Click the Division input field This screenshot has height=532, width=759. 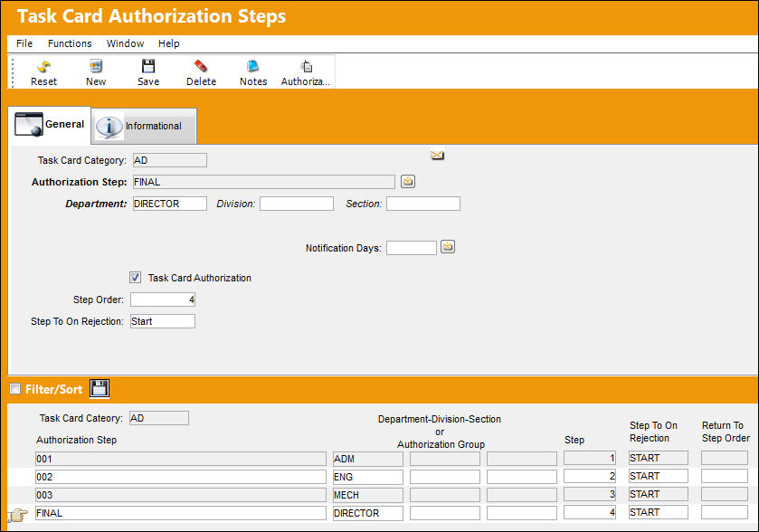click(x=297, y=204)
